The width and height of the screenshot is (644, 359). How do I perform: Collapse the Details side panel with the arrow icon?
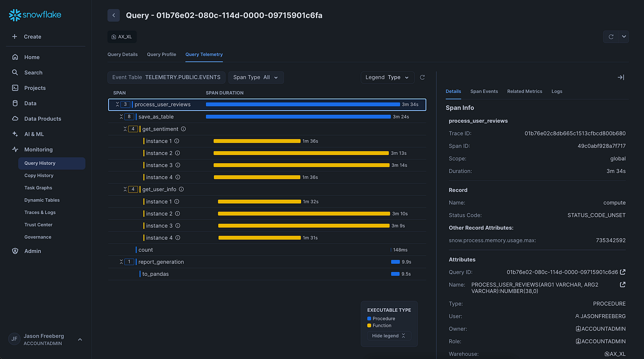coord(621,77)
